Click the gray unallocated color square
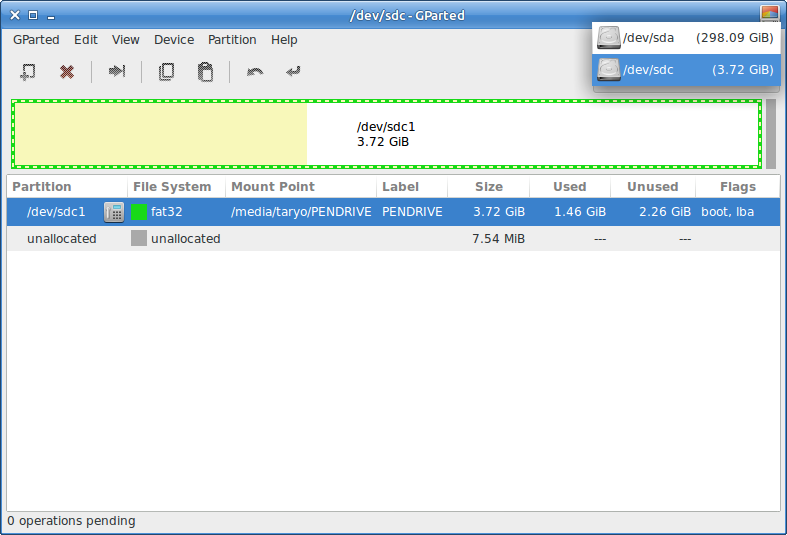This screenshot has width=787, height=535. (139, 238)
